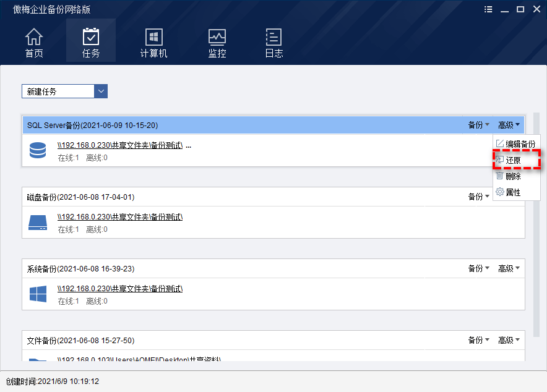Expand 高级 dropdown for 系统备份 task
Viewport: 547px width, 392px height.
pos(509,268)
